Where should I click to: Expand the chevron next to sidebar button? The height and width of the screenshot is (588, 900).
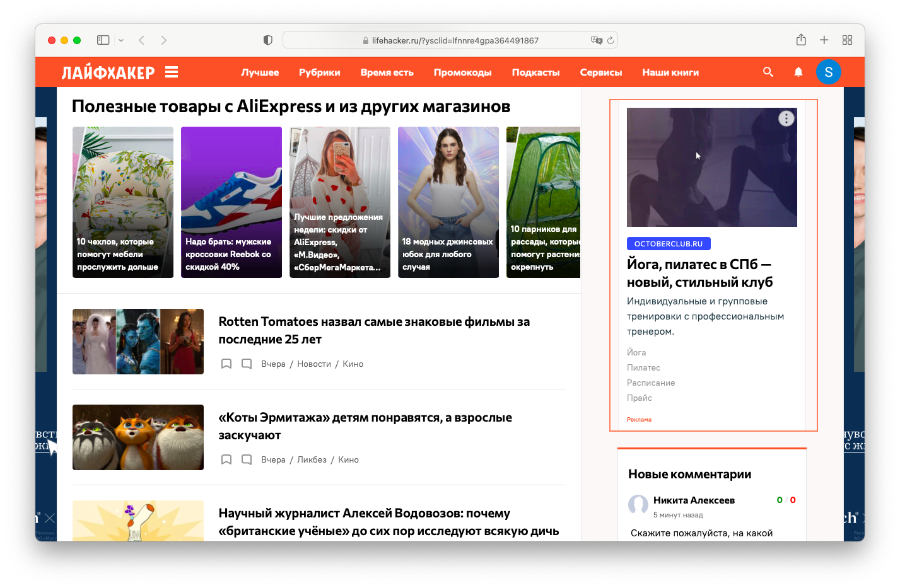pyautogui.click(x=120, y=40)
